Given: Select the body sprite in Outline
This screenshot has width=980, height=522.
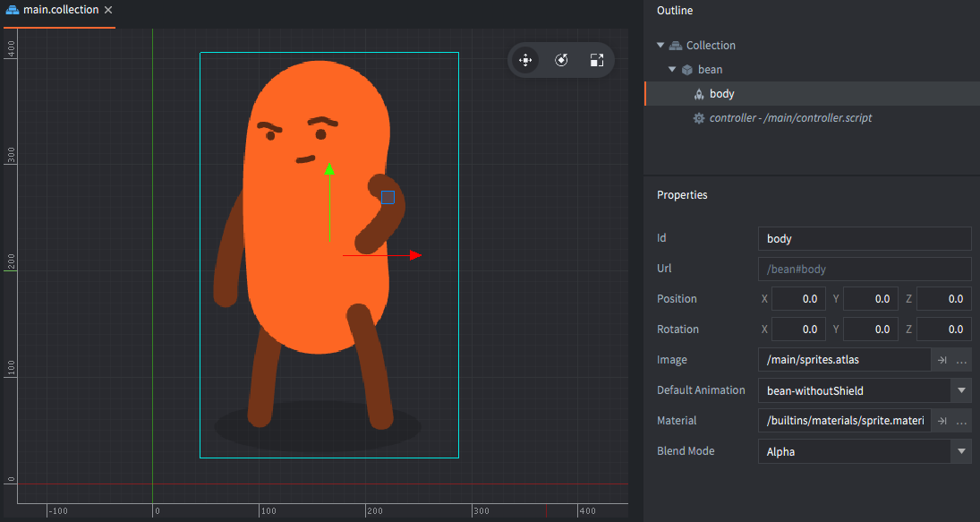Looking at the screenshot, I should pyautogui.click(x=721, y=94).
